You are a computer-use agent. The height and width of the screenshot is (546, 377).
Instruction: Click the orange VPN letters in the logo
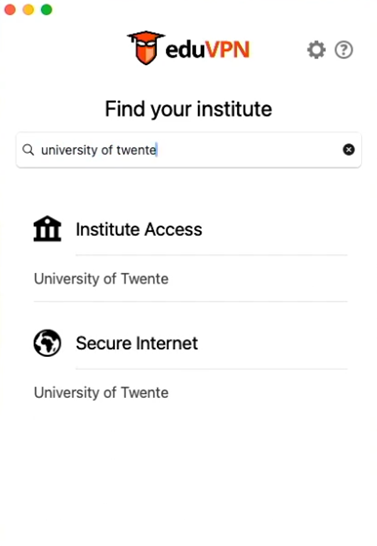(227, 50)
